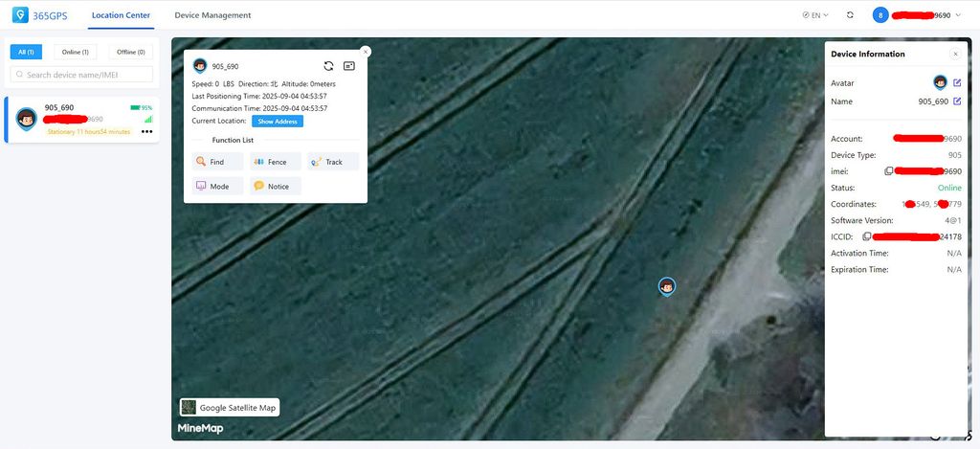The width and height of the screenshot is (980, 449).
Task: Click the search magnifier icon
Action: coord(20,75)
